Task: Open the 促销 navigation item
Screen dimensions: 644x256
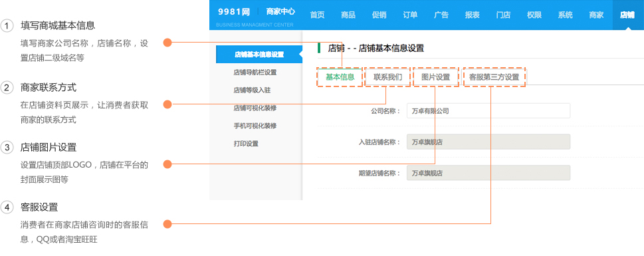Action: click(x=379, y=15)
